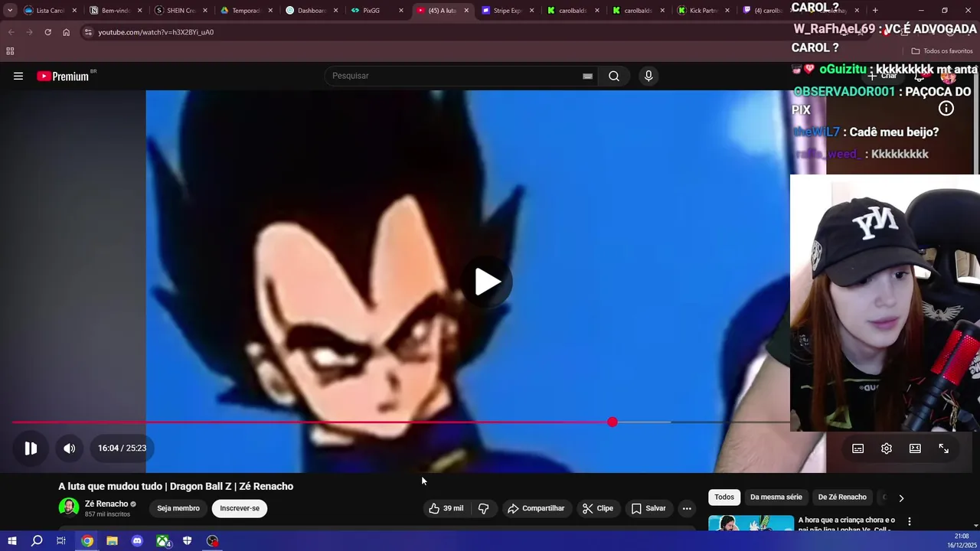Image resolution: width=980 pixels, height=551 pixels.
Task: Click the red progress bar scrubber handle
Action: click(612, 422)
